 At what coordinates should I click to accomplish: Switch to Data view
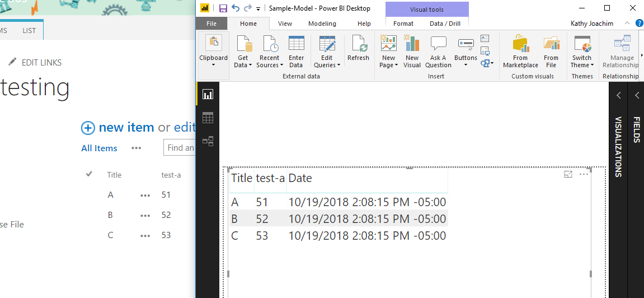pos(208,118)
